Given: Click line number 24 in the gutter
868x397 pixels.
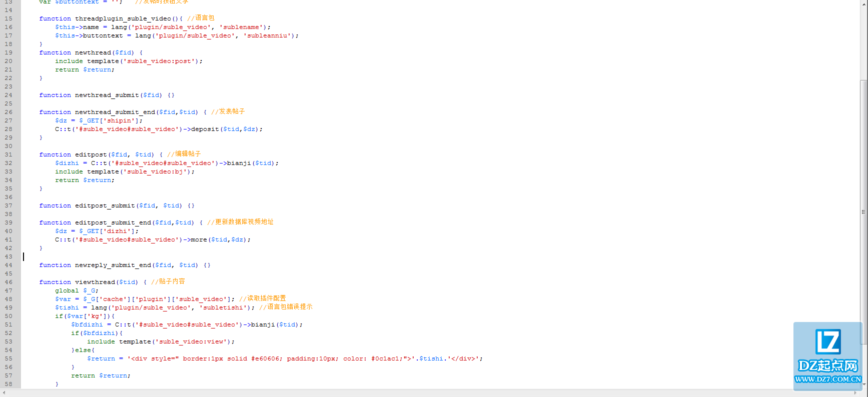Looking at the screenshot, I should (x=9, y=95).
